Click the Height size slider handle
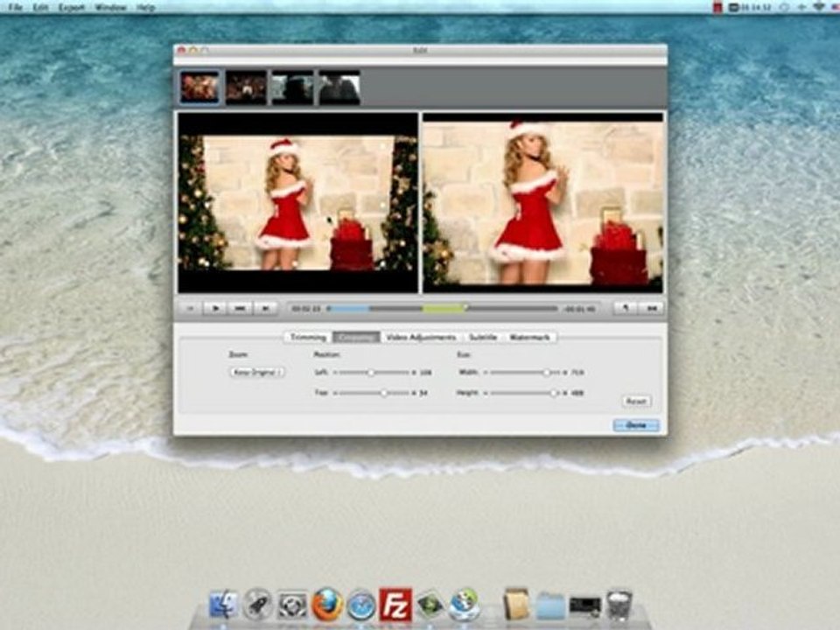The width and height of the screenshot is (840, 630). click(553, 393)
